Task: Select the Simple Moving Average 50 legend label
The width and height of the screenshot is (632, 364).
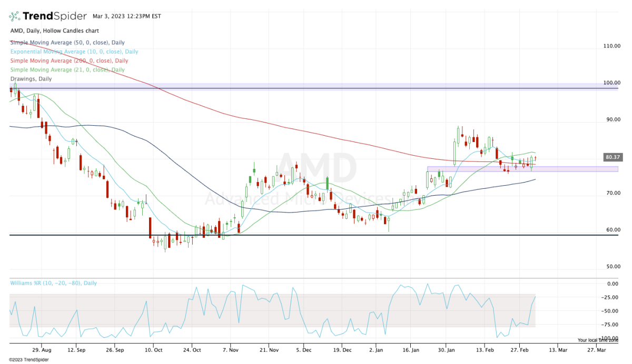Action: [x=67, y=42]
